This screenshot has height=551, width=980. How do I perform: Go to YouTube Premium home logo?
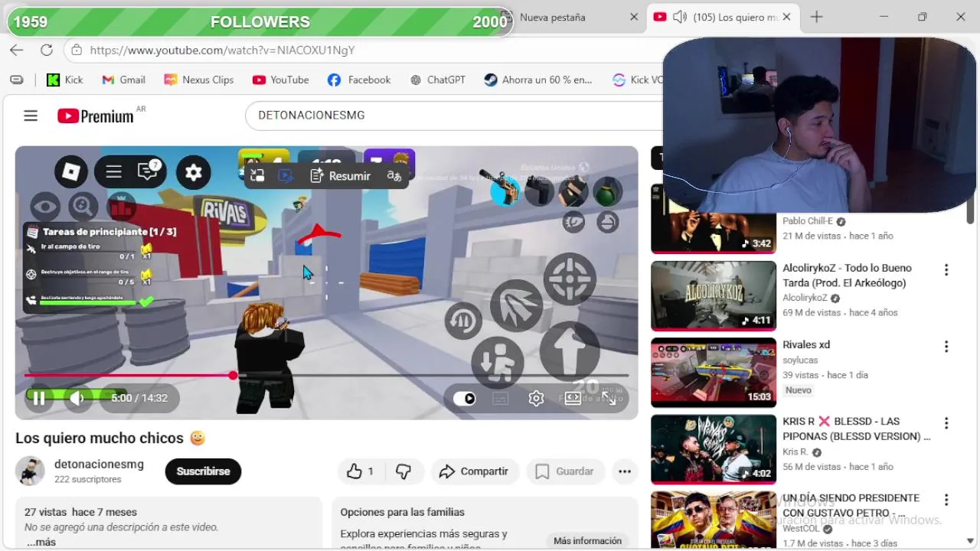click(96, 116)
